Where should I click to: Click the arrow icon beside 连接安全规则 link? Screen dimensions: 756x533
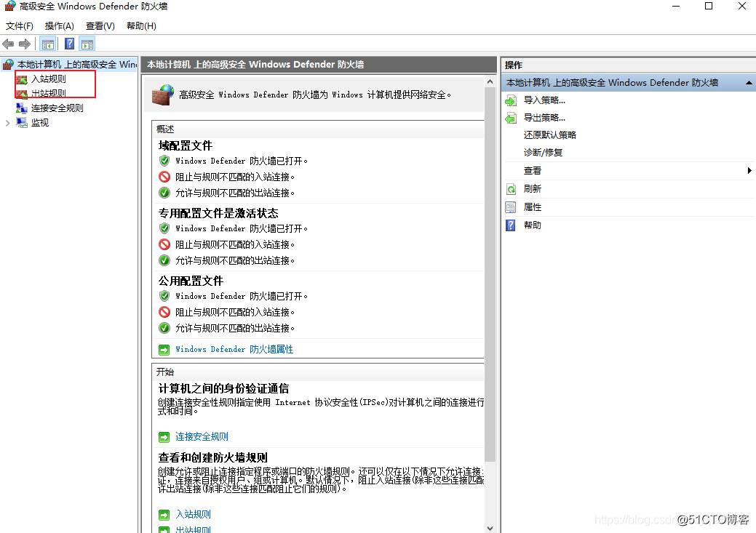pyautogui.click(x=164, y=437)
